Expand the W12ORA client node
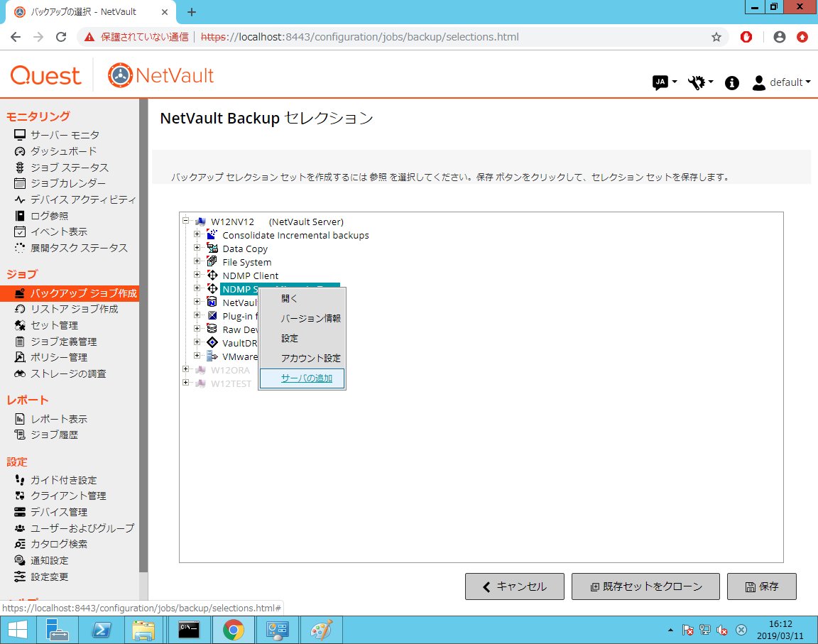 click(186, 369)
